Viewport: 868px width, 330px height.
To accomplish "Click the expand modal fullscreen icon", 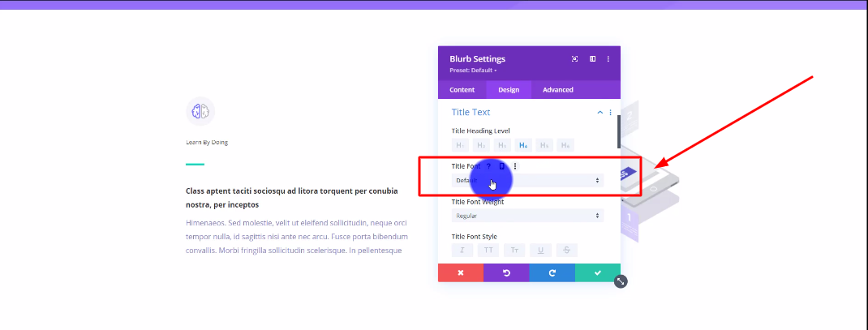I will (574, 59).
